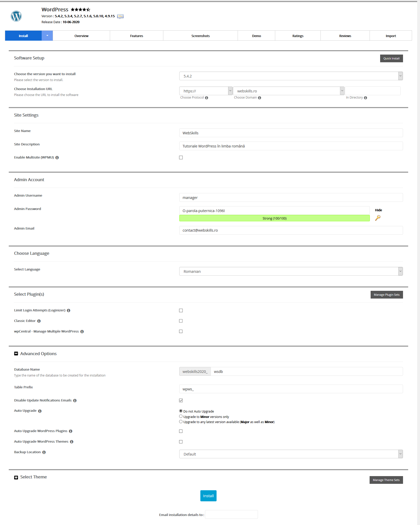Click the Quick Install button

(x=391, y=58)
